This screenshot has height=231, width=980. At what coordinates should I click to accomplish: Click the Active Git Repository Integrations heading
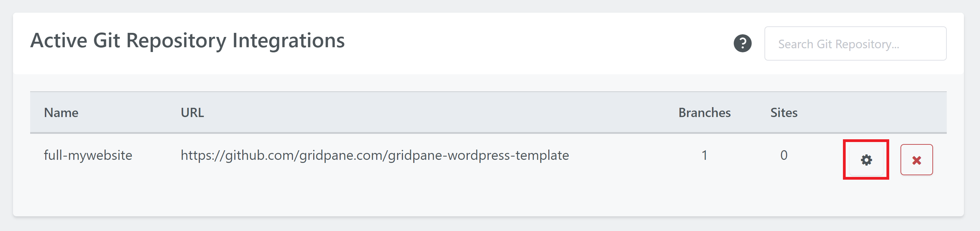point(187,41)
